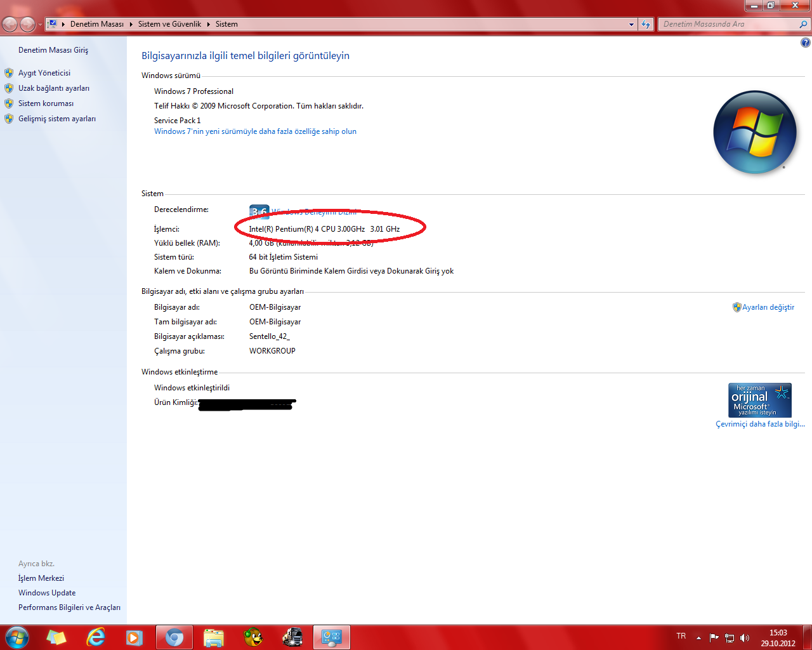Open İşlem Merkezi
Screen dimensions: 812x650
(41, 578)
